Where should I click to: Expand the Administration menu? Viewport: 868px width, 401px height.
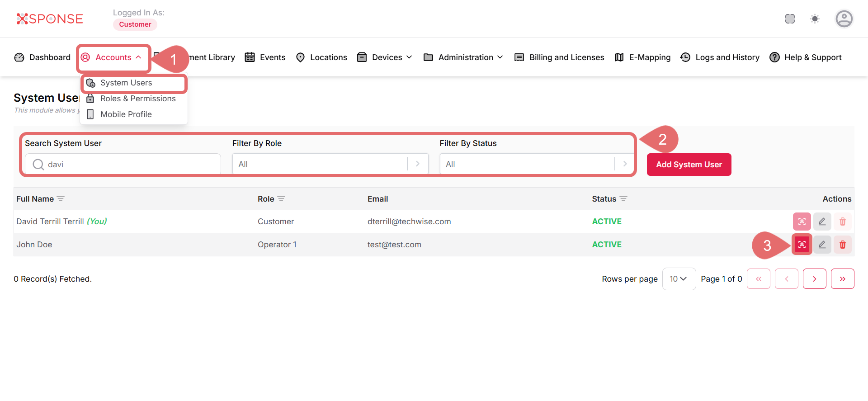[x=464, y=57]
